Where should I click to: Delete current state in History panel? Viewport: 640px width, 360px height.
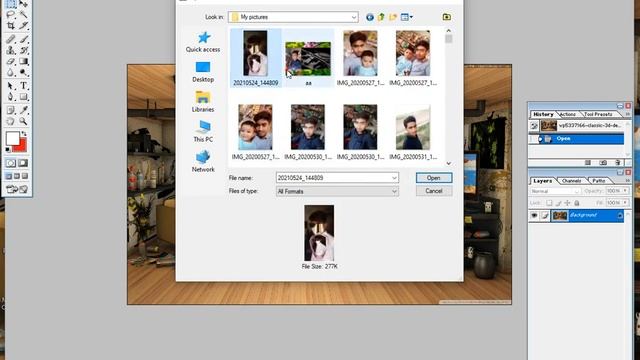pyautogui.click(x=618, y=162)
